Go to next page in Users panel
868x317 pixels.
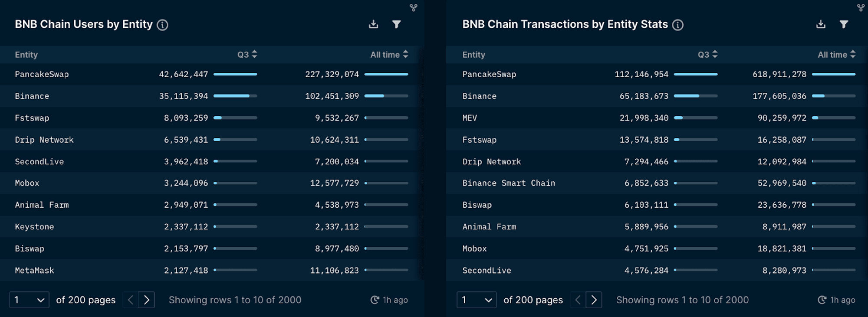pos(147,300)
